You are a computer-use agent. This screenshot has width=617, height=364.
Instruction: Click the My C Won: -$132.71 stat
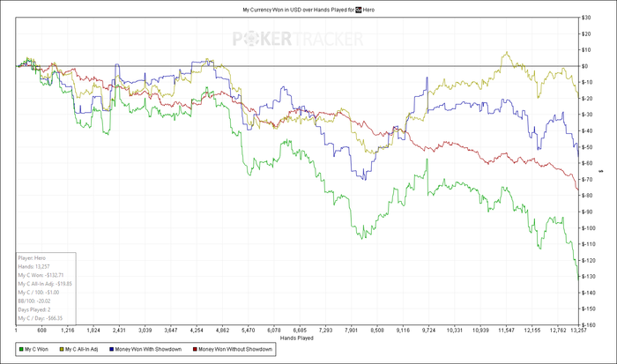coord(41,276)
